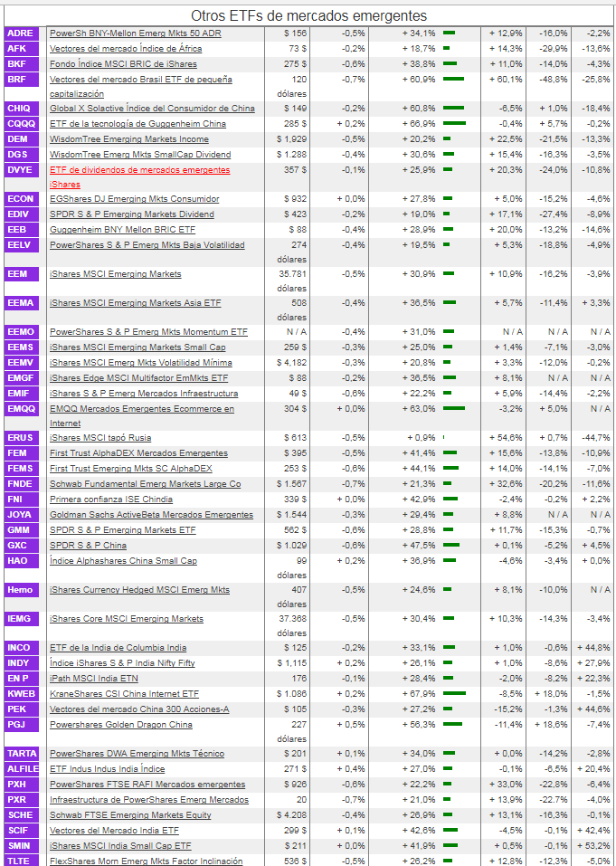Click the ADRE ticker button
The image size is (616, 866).
pyautogui.click(x=23, y=33)
